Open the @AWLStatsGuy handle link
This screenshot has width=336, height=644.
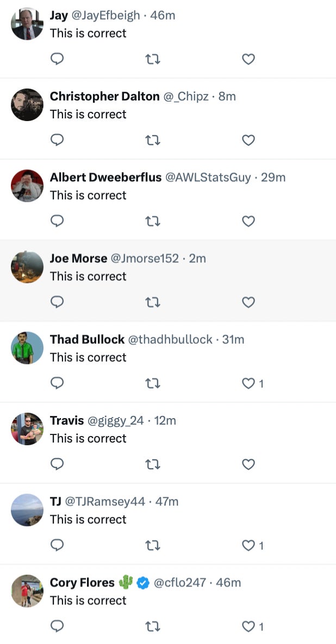[208, 178]
